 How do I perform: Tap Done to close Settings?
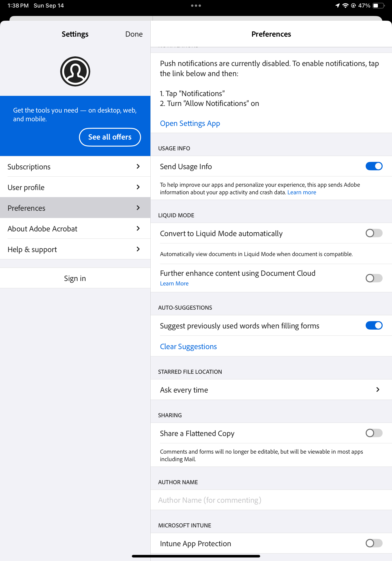pyautogui.click(x=134, y=34)
